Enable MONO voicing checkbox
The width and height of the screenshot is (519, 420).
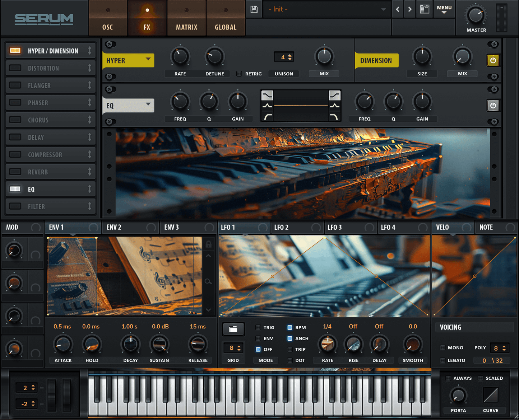coord(442,347)
